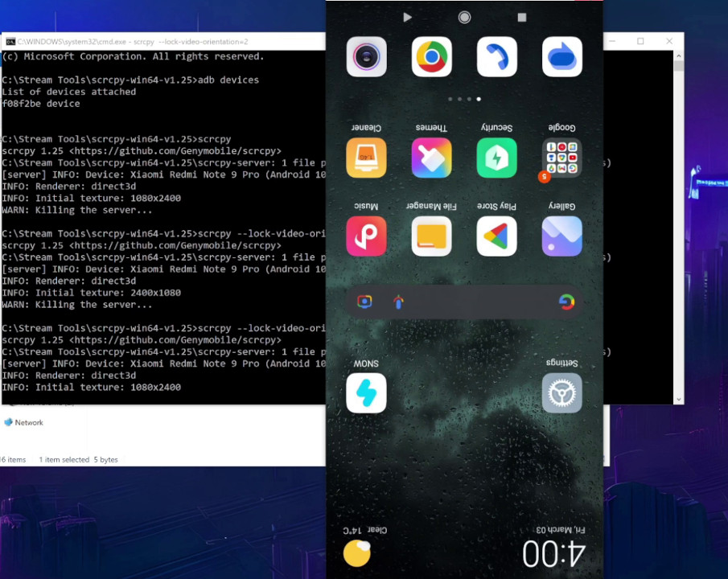The height and width of the screenshot is (579, 728).
Task: Open the Google apps folder
Action: coord(561,158)
